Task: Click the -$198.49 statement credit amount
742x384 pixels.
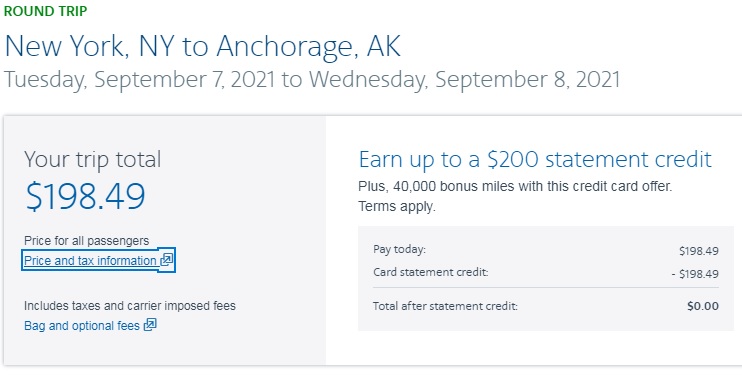Action: [695, 274]
